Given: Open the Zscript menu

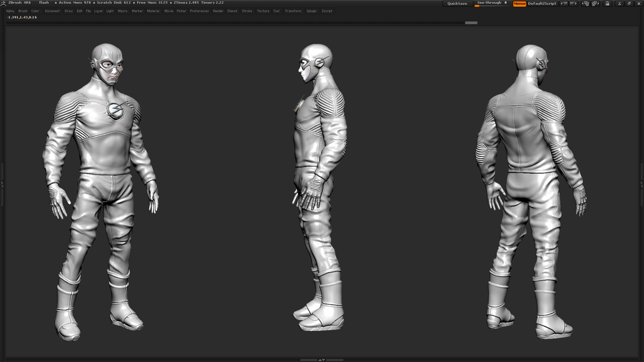Looking at the screenshot, I should (327, 11).
